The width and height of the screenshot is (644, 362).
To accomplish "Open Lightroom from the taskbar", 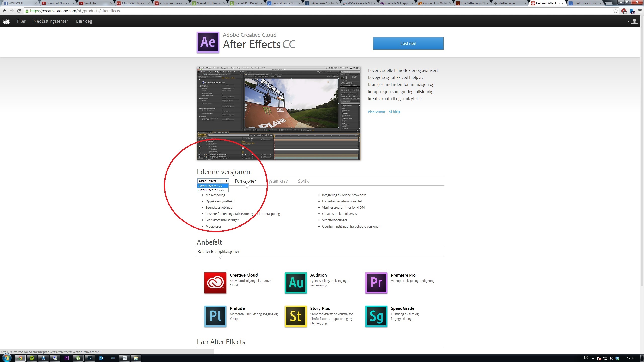I will 90,358.
